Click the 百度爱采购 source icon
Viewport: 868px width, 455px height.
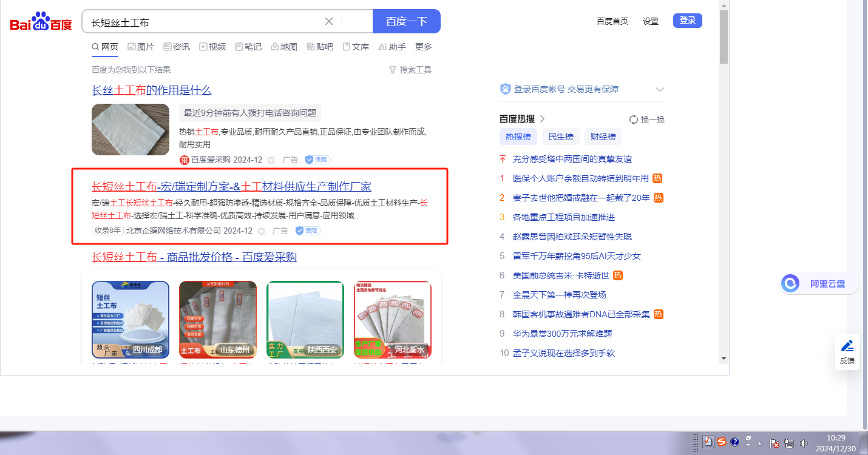(x=185, y=160)
